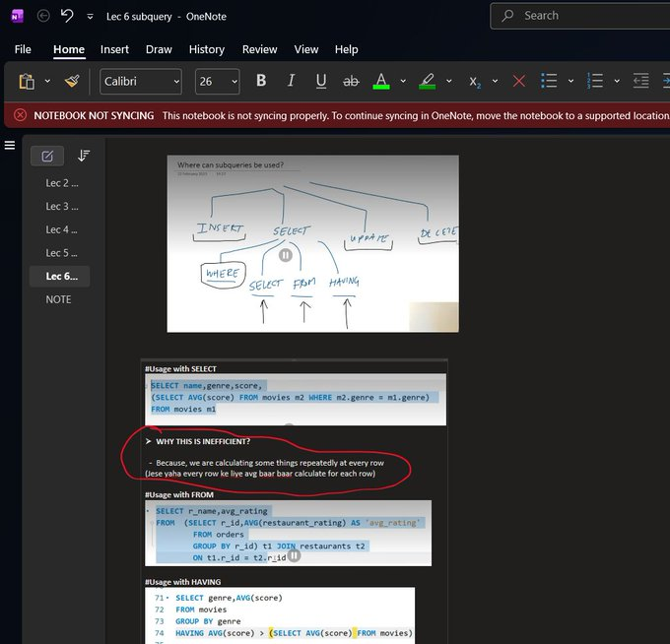Viewport: 670px width, 644px height.
Task: Click the pause overlay on FROM code image
Action: [x=294, y=556]
